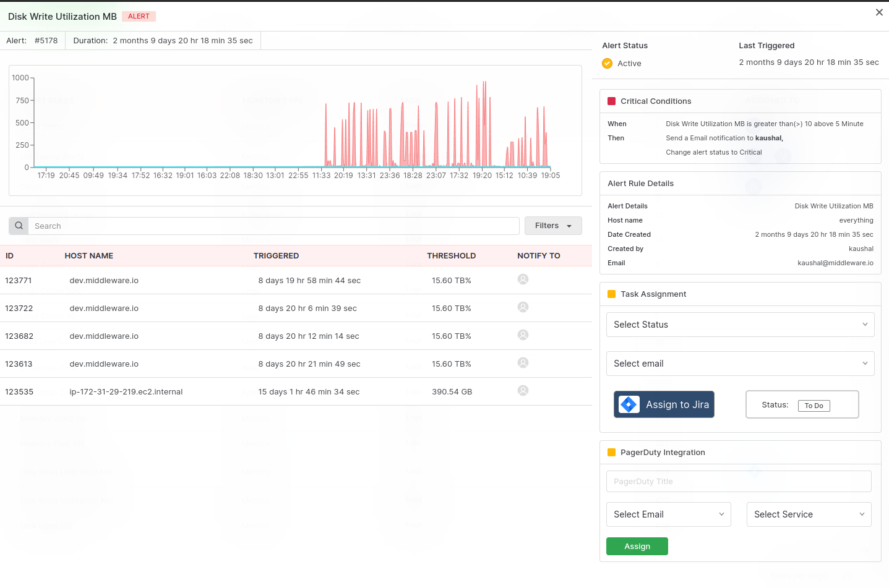
Task: Expand the Select email dropdown
Action: tap(740, 364)
